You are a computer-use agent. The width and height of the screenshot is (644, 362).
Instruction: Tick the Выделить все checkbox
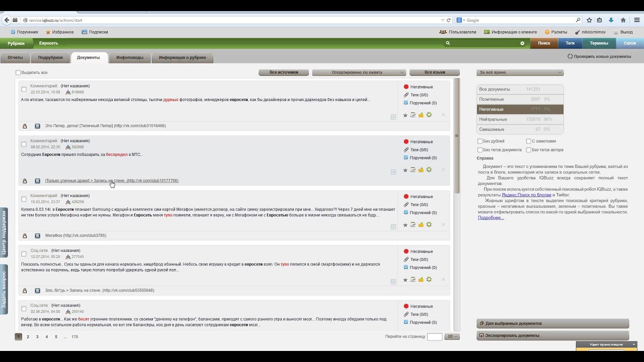[x=18, y=73]
